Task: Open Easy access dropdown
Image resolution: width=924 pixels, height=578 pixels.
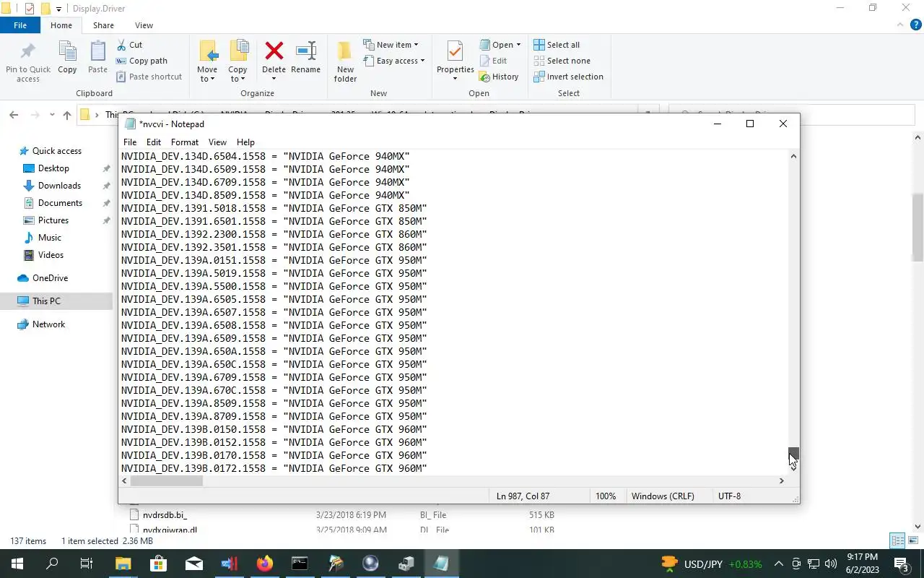Action: (393, 61)
